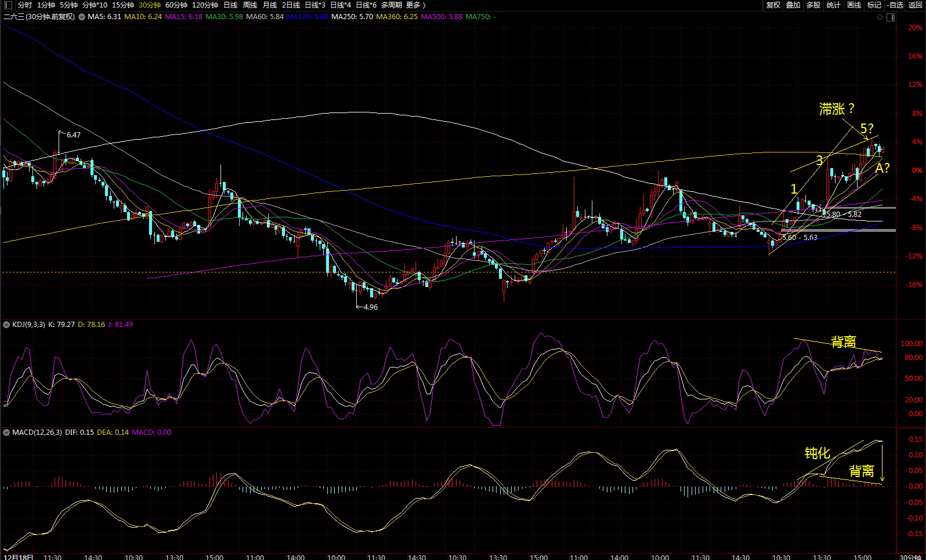Switch to the 周线 weekly chart tab
Image resolution: width=926 pixels, height=560 pixels.
click(x=250, y=5)
